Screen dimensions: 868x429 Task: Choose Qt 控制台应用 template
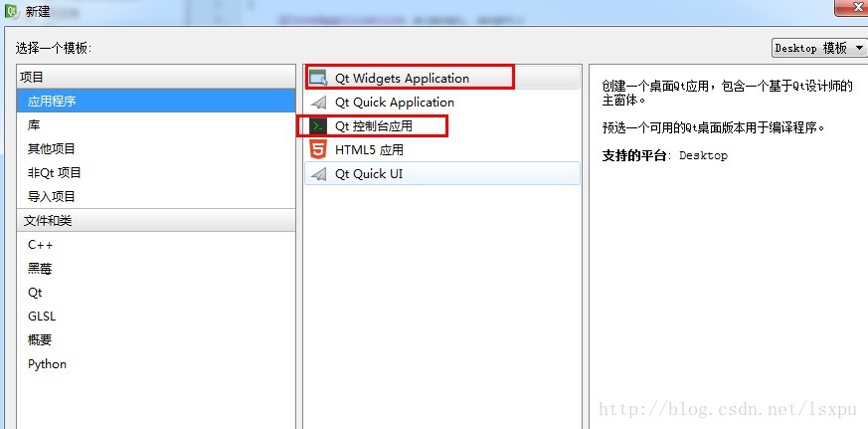tap(442, 126)
